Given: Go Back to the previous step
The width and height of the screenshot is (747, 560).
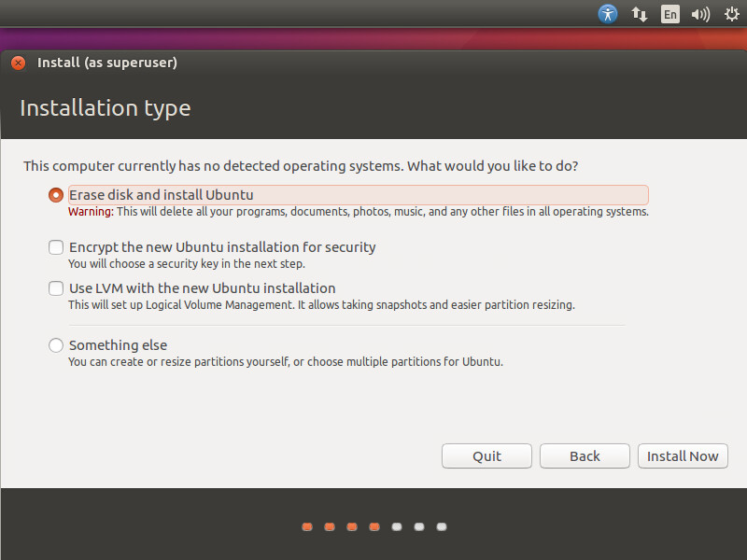Looking at the screenshot, I should (x=585, y=456).
